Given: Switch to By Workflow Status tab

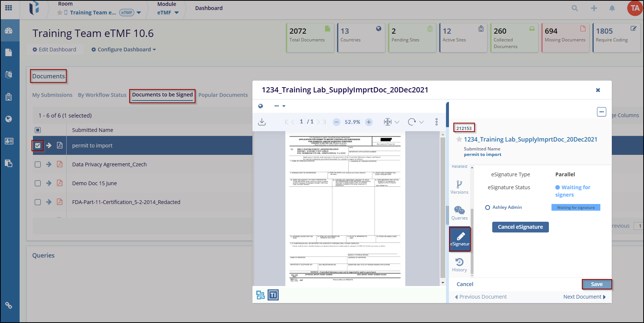Looking at the screenshot, I should tap(102, 95).
